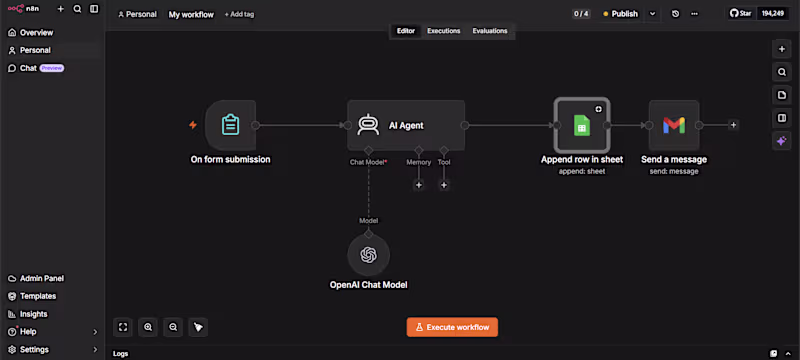Open Insights in the sidebar
800x360 pixels.
pos(28,314)
